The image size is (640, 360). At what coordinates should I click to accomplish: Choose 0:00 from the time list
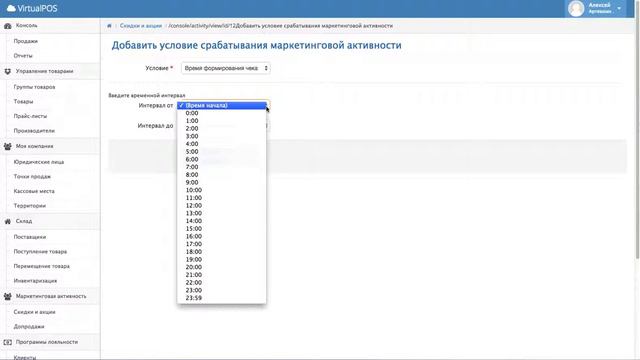(222, 113)
